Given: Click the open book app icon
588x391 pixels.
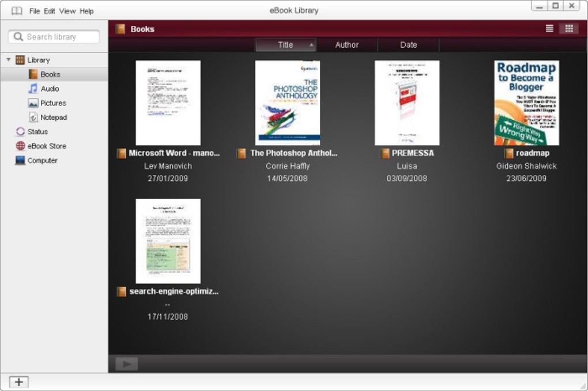Looking at the screenshot, I should click(x=17, y=11).
